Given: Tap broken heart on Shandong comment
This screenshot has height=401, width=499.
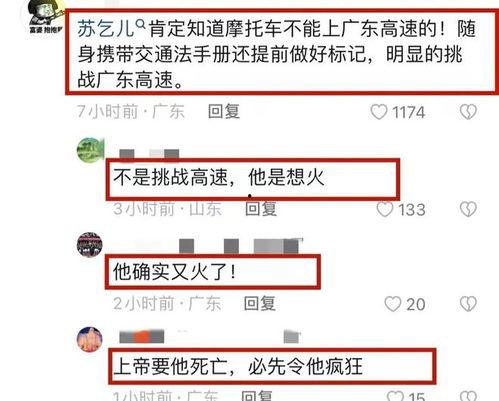Looking at the screenshot, I should pyautogui.click(x=468, y=209).
